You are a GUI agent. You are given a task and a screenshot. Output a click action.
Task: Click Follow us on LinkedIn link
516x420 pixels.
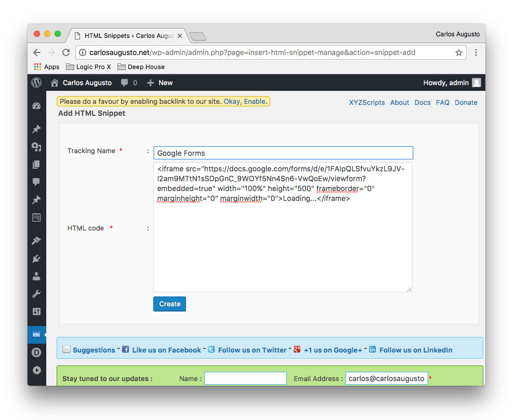416,350
